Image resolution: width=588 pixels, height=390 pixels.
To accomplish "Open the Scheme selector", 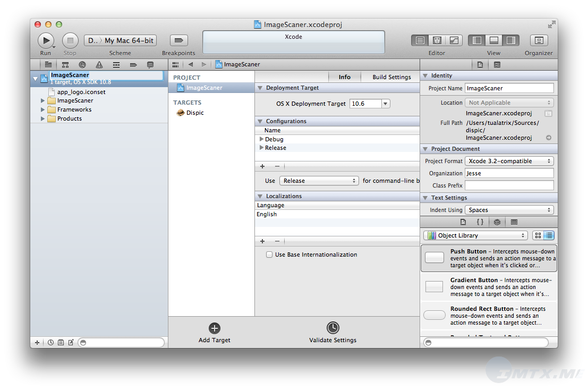I will click(121, 40).
